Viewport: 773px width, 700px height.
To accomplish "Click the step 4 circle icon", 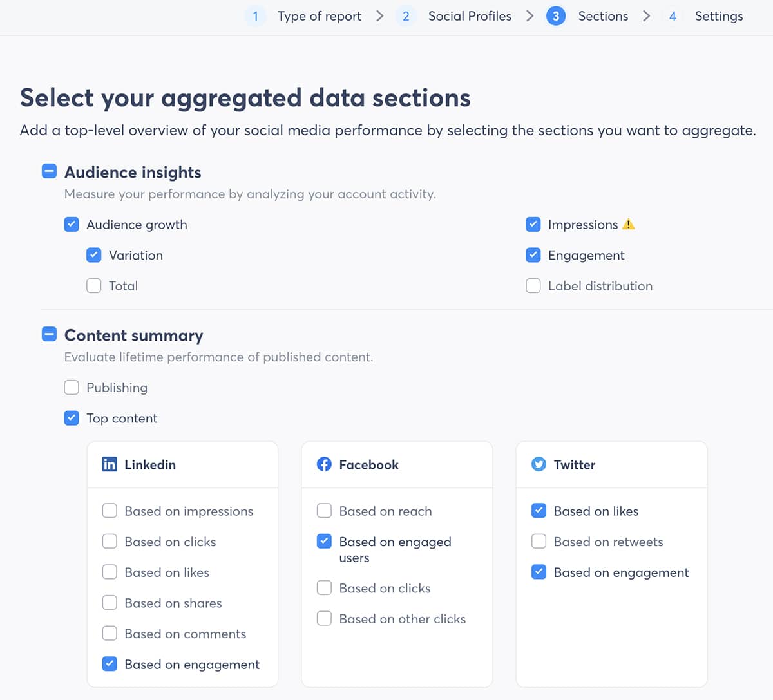I will click(x=673, y=15).
